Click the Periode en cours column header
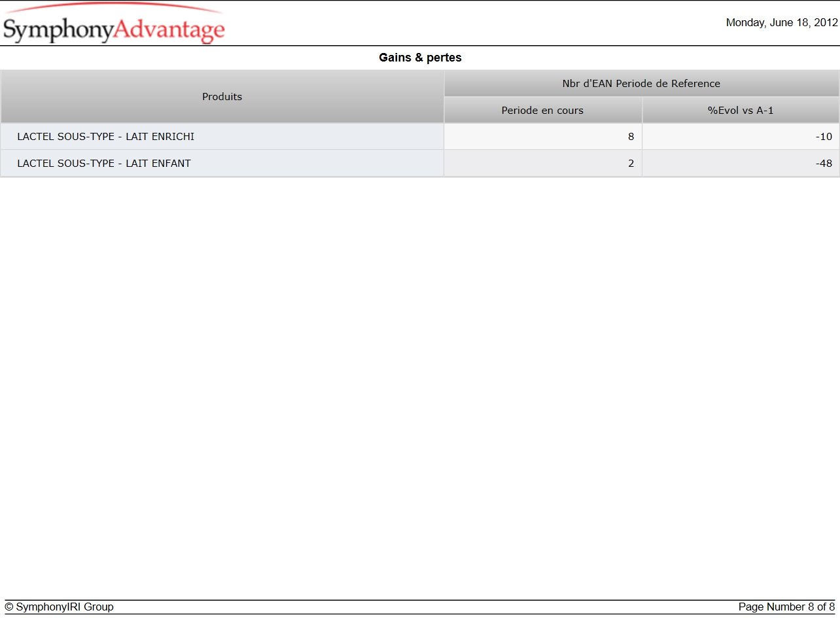Image resolution: width=840 pixels, height=619 pixels. 543,111
